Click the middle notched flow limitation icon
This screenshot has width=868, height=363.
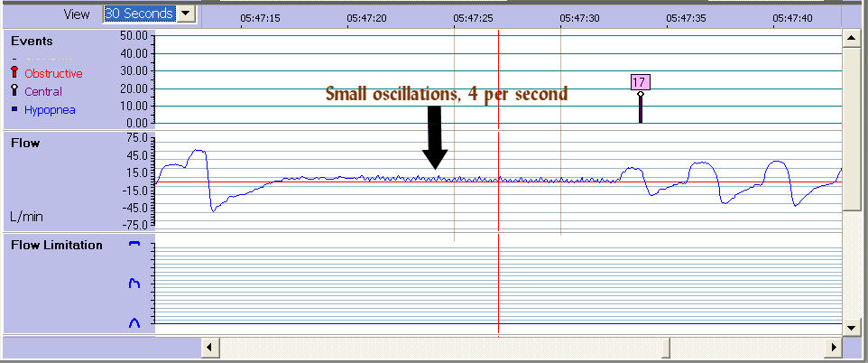135,284
